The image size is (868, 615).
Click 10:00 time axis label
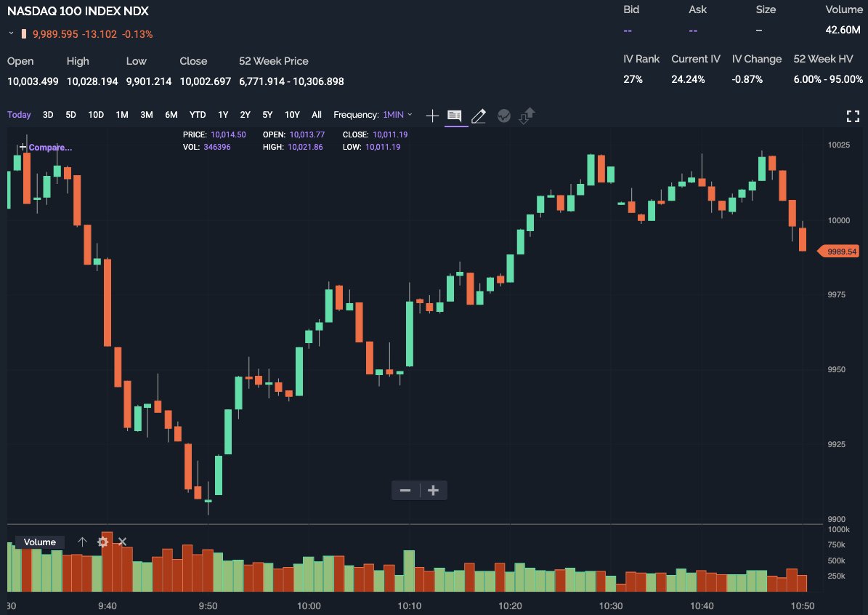[x=309, y=606]
